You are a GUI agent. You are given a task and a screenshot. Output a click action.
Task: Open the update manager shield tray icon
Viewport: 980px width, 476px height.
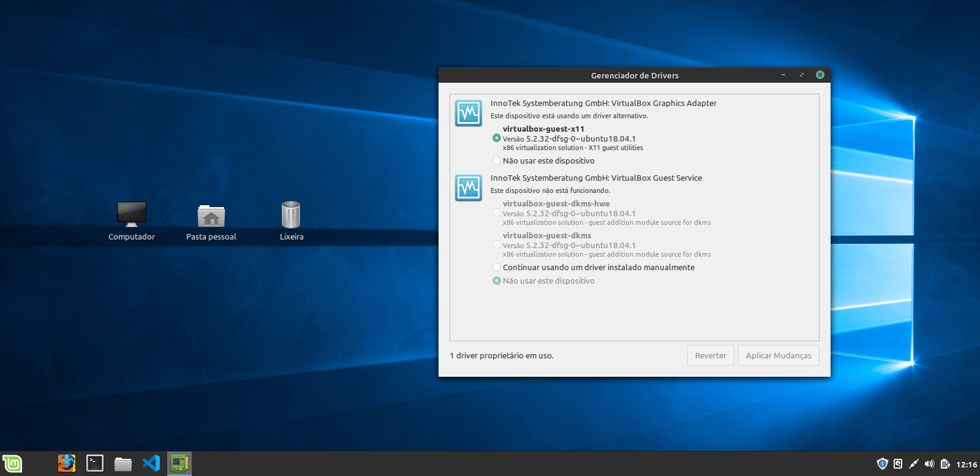(x=883, y=464)
